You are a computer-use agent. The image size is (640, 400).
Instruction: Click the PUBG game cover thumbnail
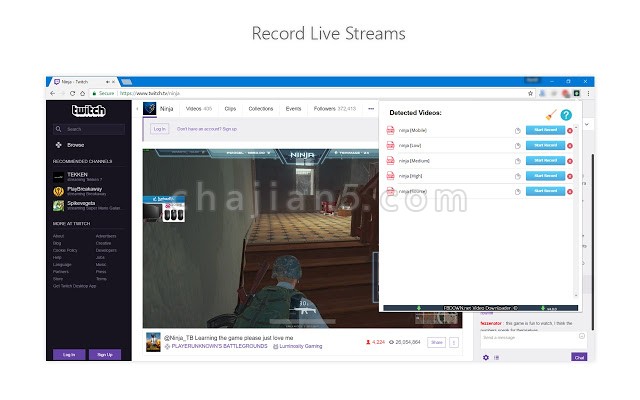[x=153, y=342]
